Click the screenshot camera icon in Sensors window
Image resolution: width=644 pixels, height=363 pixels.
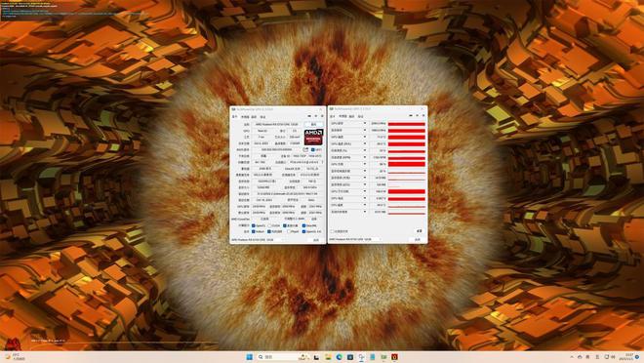411,116
